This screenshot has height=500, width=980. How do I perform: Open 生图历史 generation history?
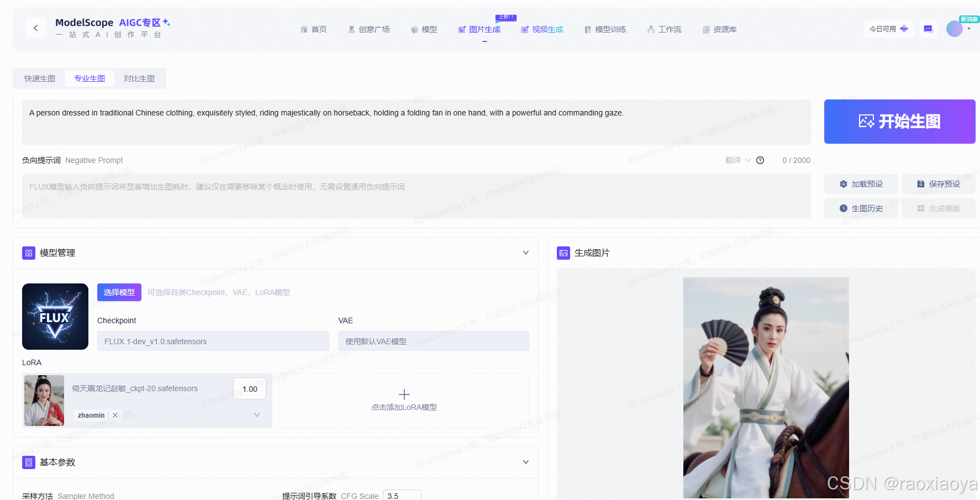(861, 208)
